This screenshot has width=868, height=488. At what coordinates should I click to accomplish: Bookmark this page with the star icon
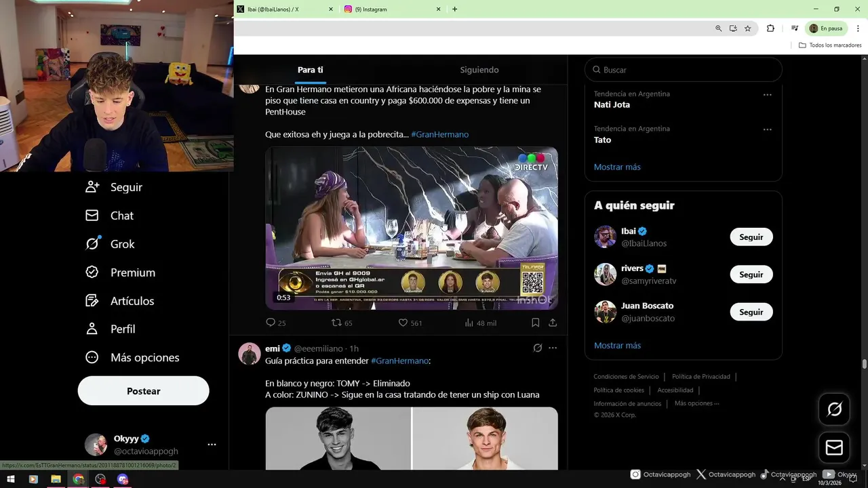point(748,28)
